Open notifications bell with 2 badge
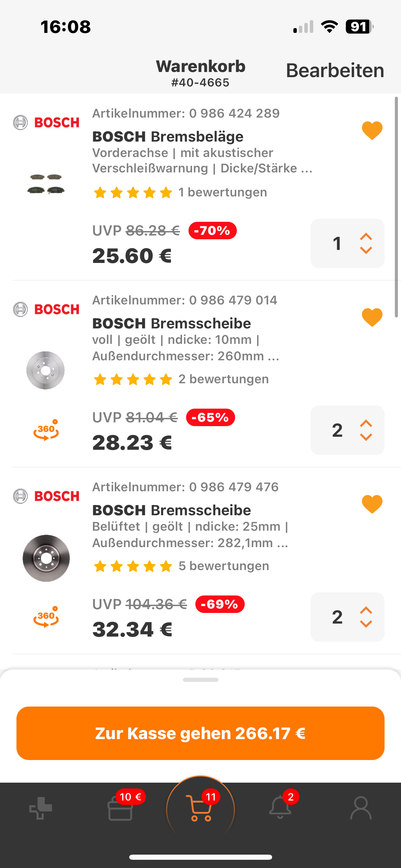Screen dimensions: 401x868 coord(280,808)
